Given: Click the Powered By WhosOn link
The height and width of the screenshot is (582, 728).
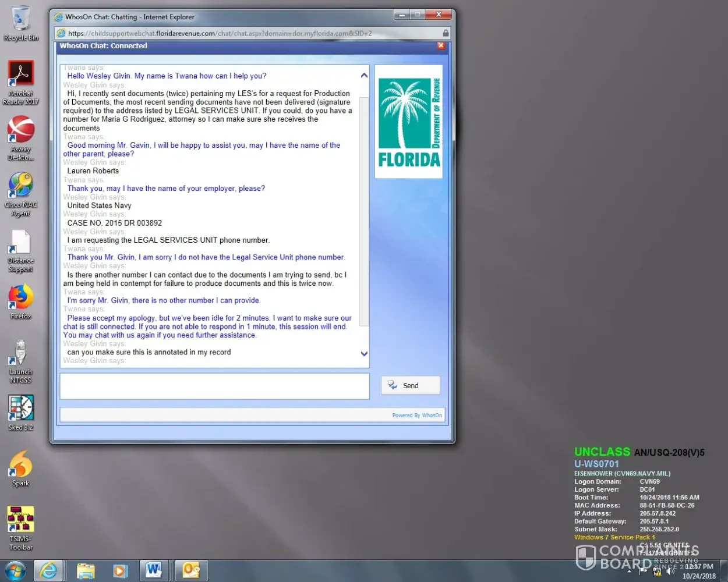Looking at the screenshot, I should 417,415.
